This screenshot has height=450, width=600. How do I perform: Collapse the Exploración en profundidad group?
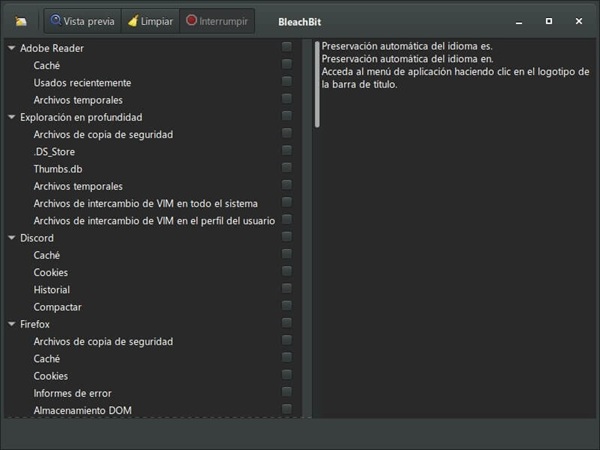pos(12,117)
